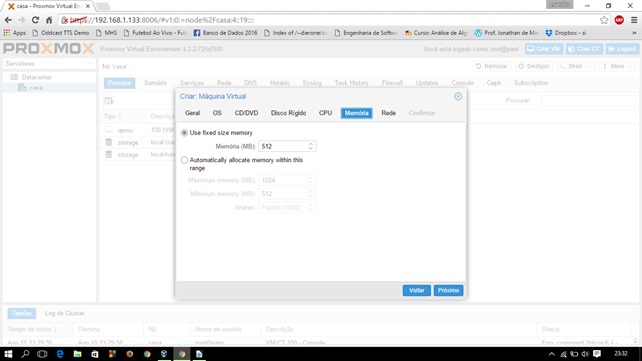Viewport: 642px width, 361px height.
Task: Open the AdBlock extension icon
Action: pyautogui.click(x=619, y=20)
